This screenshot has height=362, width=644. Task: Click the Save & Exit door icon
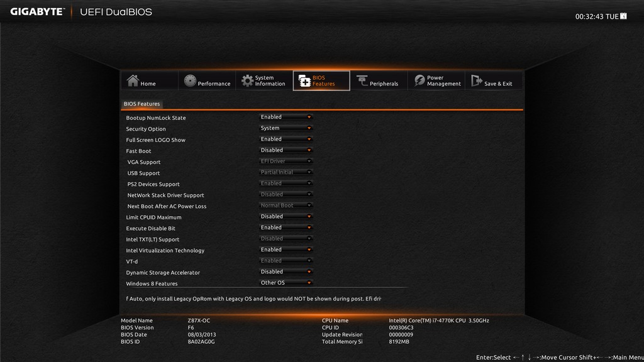477,80
